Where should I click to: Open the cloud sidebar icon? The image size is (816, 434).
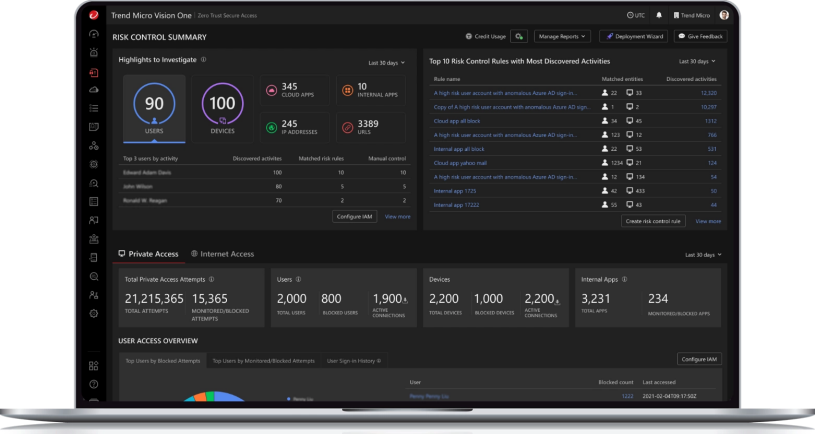click(94, 90)
